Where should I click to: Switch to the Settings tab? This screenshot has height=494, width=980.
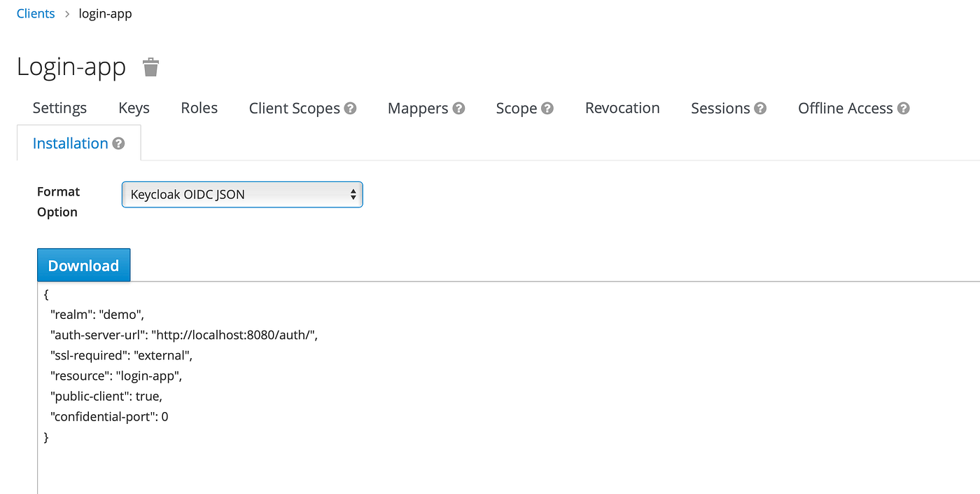click(59, 108)
